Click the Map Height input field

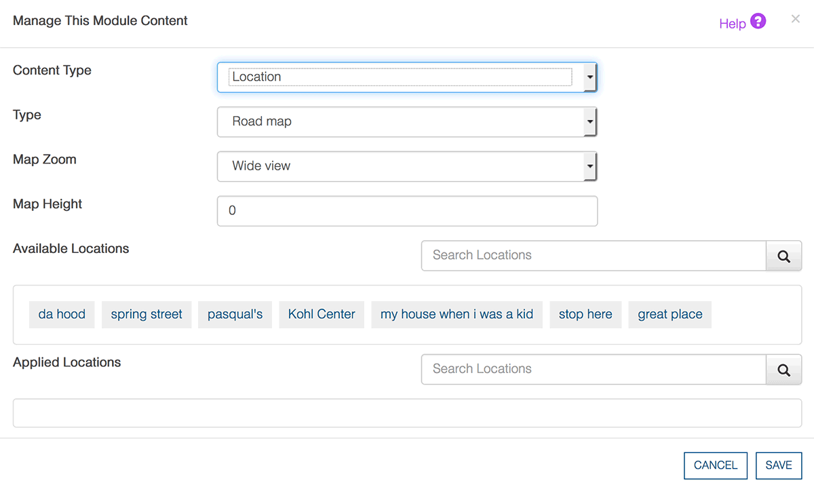point(406,211)
